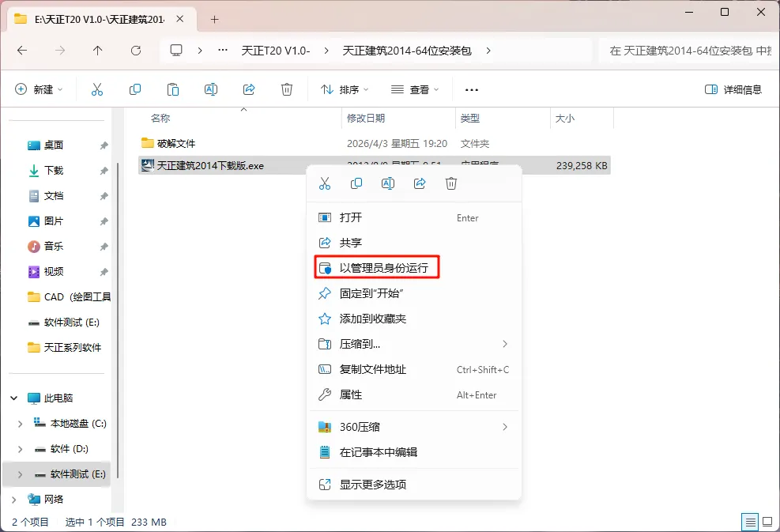This screenshot has height=532, width=780.
Task: Open the See more ellipsis in toolbar
Action: click(472, 89)
